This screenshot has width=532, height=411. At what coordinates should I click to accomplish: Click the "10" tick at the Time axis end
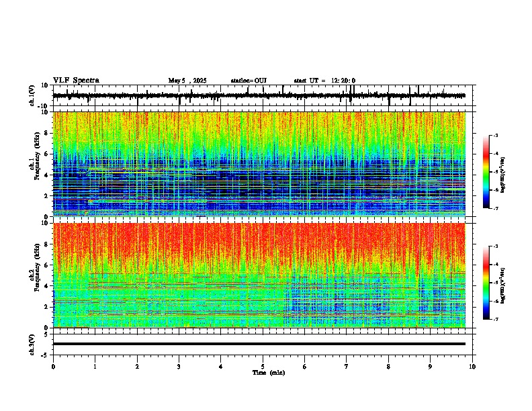(472, 367)
